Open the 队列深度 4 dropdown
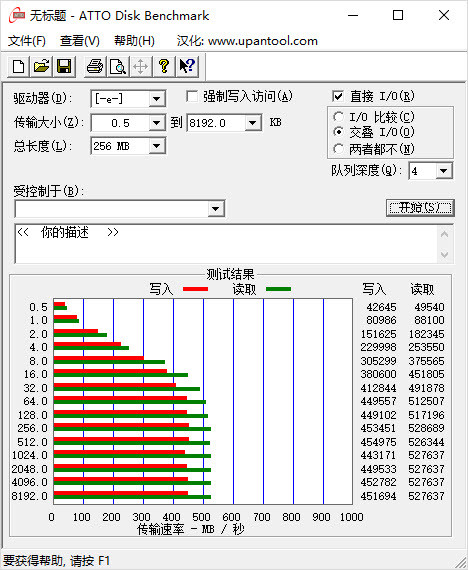This screenshot has width=468, height=570. pos(443,171)
